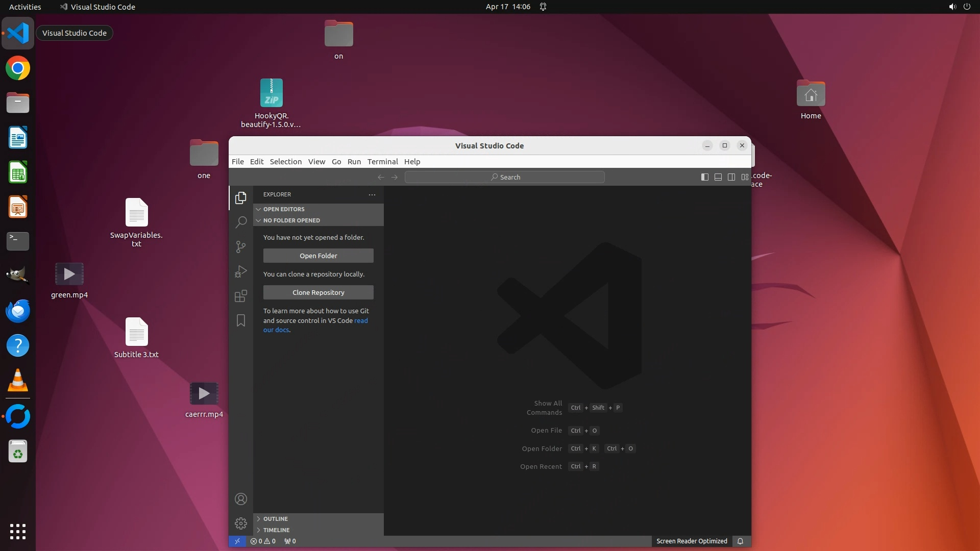Screen dimensions: 980x551
Task: Collapse the Open Editors section
Action: pos(284,209)
